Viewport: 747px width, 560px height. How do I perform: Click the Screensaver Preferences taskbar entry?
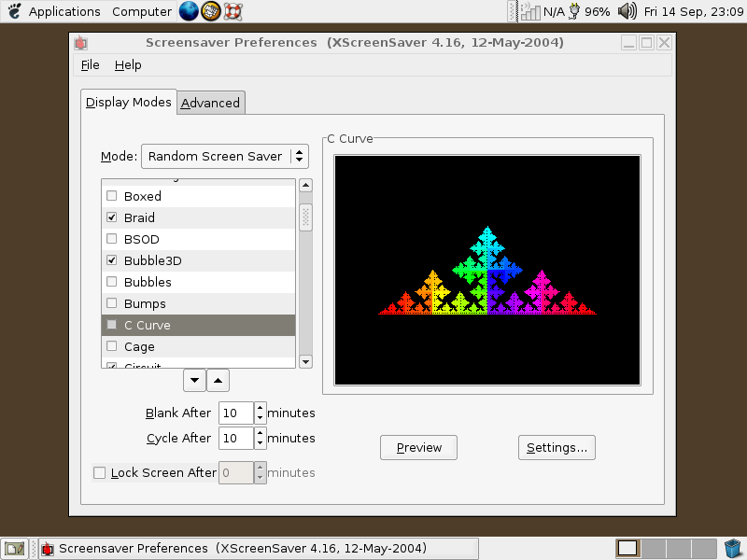click(259, 549)
